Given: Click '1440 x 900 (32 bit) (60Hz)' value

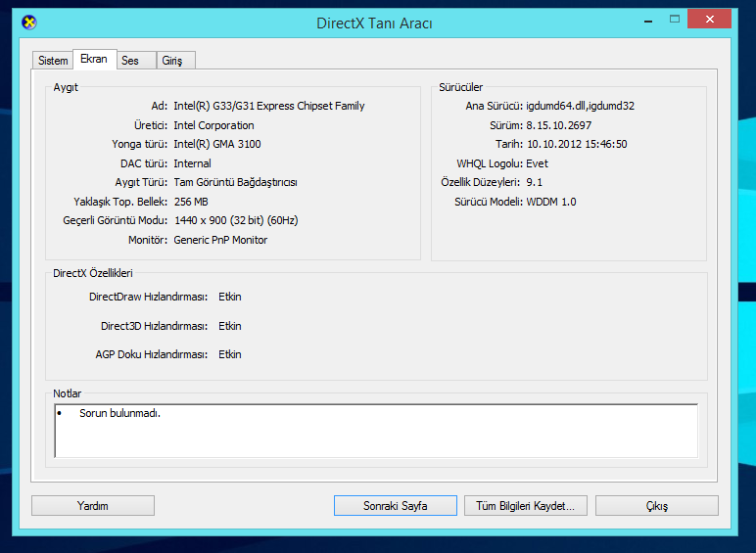Looking at the screenshot, I should pos(236,220).
